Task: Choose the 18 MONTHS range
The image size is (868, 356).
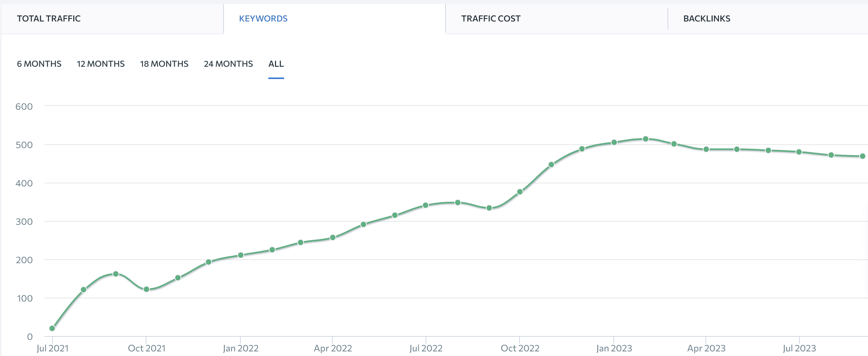Action: point(164,64)
